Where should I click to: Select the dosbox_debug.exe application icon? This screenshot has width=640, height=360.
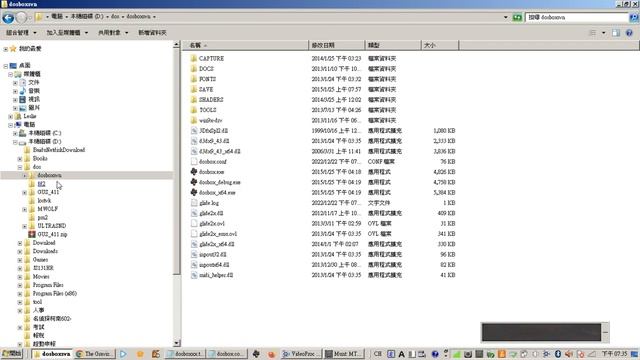[x=194, y=182]
